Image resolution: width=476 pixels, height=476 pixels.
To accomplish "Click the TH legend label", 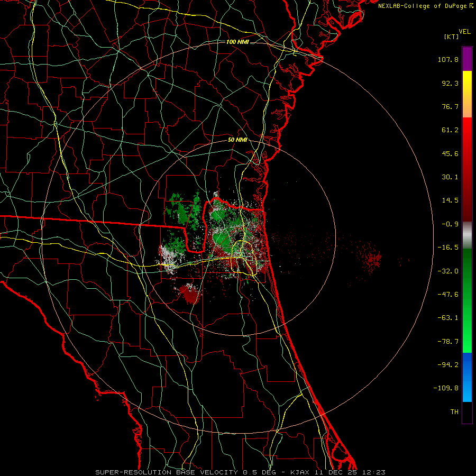I will (454, 412).
